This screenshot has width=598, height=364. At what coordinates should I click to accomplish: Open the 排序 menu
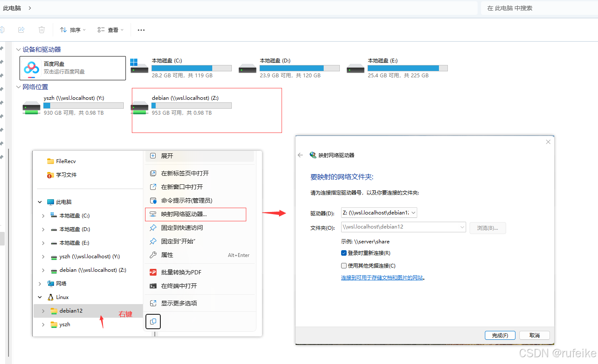pyautogui.click(x=73, y=30)
